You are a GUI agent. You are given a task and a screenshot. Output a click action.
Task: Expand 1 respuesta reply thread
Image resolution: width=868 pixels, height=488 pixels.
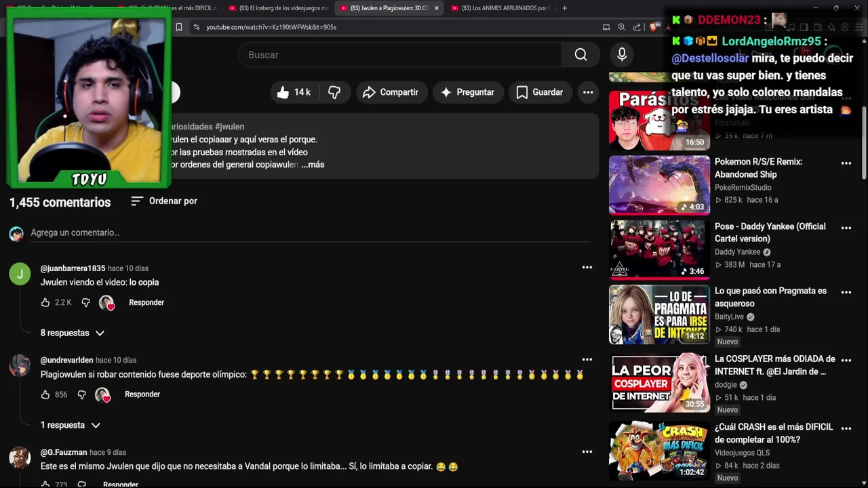click(71, 426)
